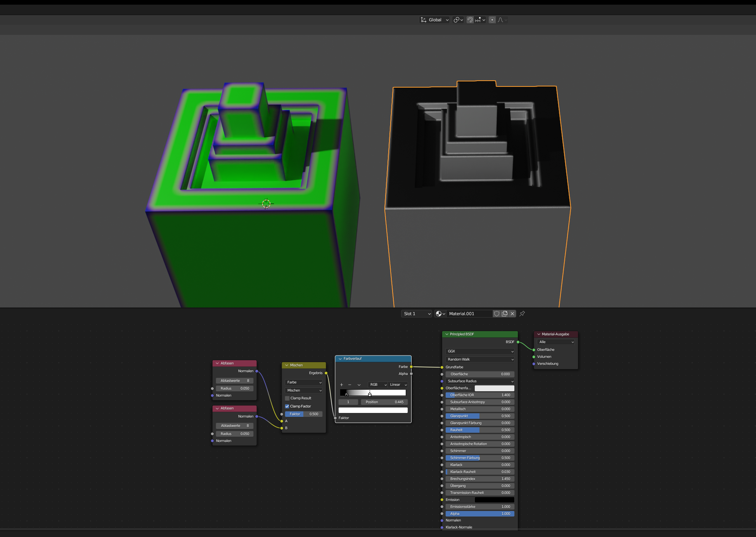Pin the node tree with pushpin icon
Screen dimensions: 756x537
tap(522, 314)
